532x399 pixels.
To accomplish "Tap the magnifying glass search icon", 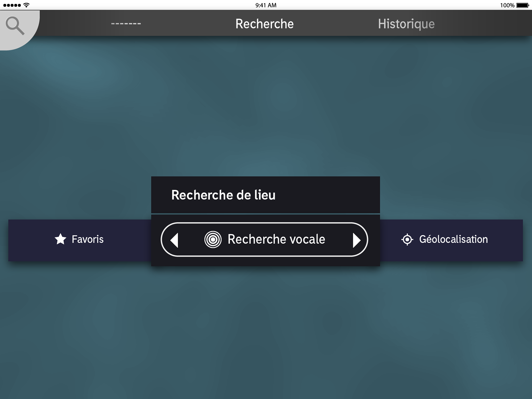I will (15, 26).
